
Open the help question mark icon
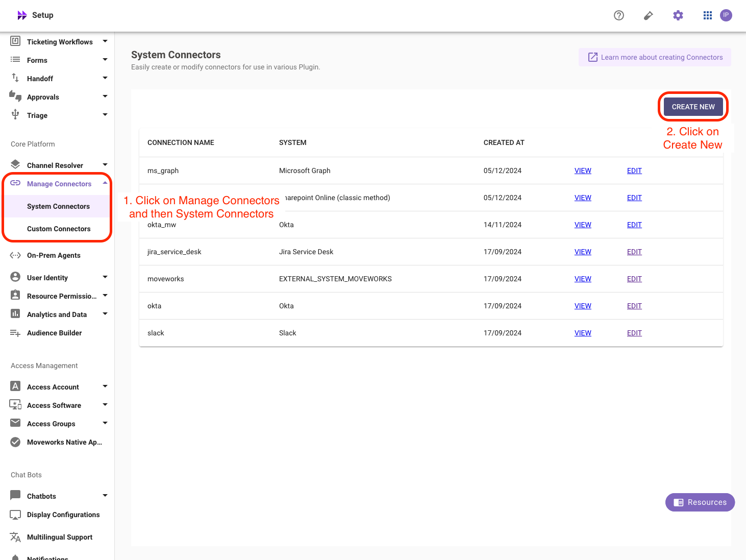(x=619, y=15)
